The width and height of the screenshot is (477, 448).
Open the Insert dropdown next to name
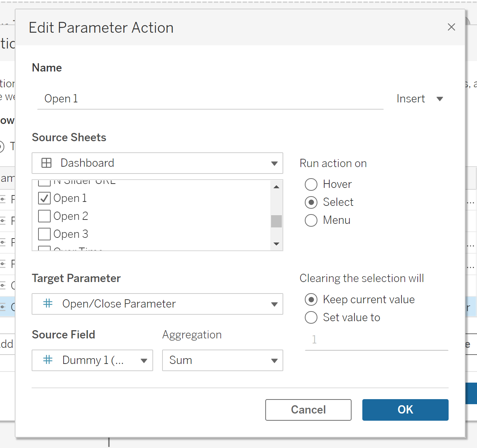[419, 99]
